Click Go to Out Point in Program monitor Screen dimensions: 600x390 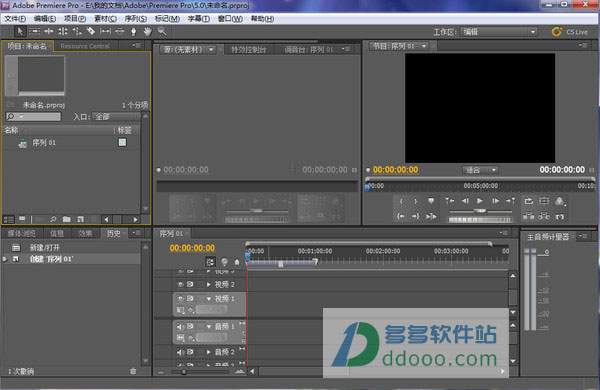(x=416, y=216)
